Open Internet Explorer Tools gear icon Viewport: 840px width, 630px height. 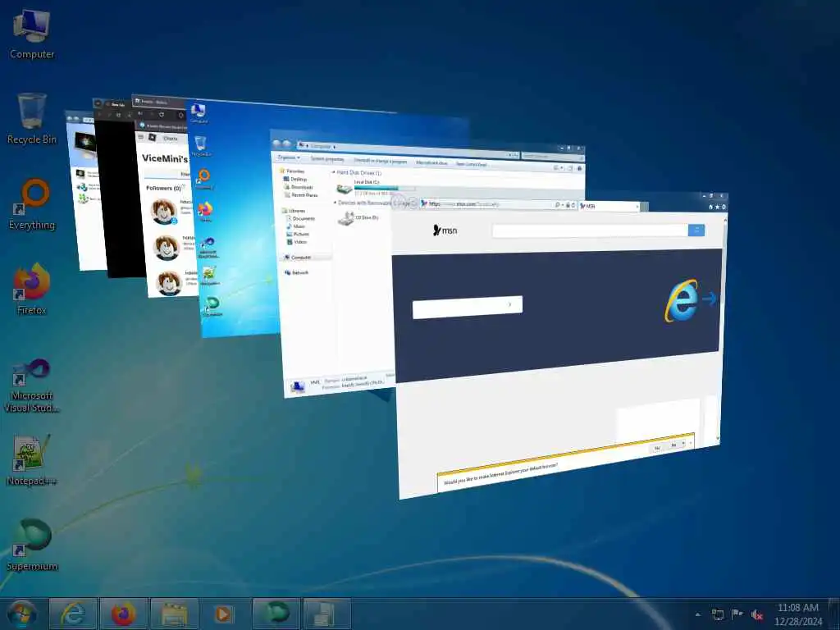724,207
